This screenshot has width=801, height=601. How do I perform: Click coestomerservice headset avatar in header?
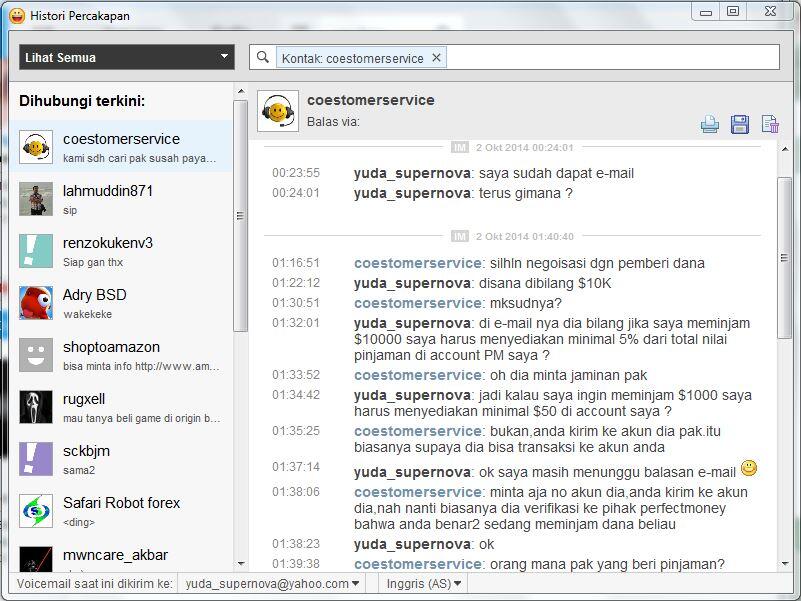278,111
